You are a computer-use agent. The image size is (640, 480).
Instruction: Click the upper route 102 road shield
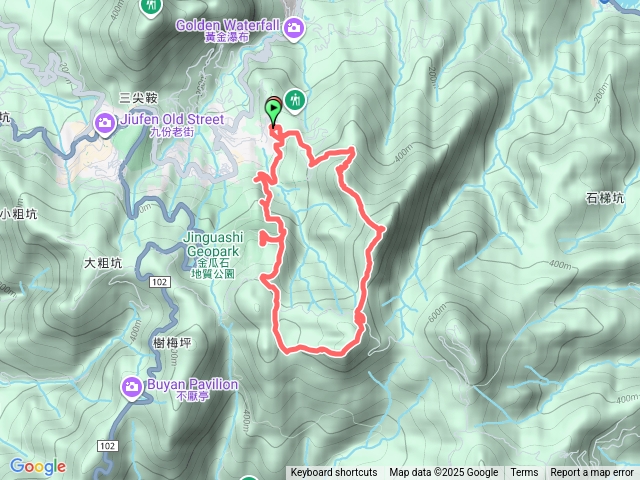160,282
